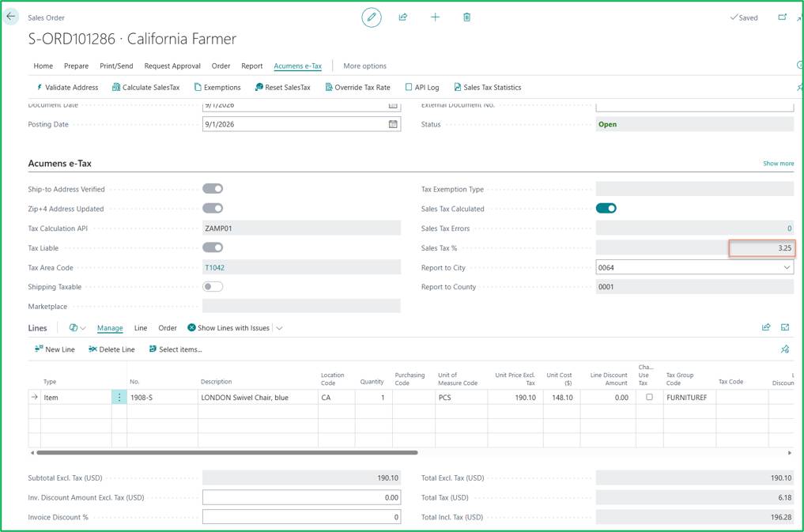The height and width of the screenshot is (532, 804).
Task: Open the API Log
Action: (422, 88)
